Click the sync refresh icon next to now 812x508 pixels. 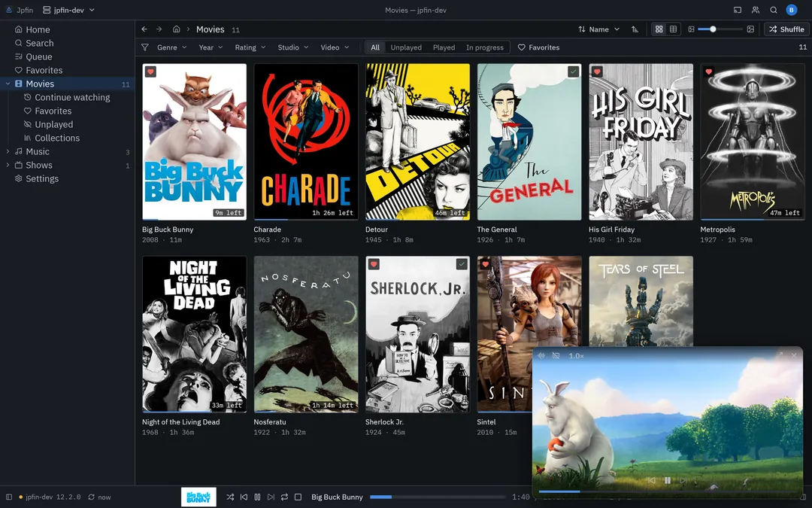coord(91,497)
